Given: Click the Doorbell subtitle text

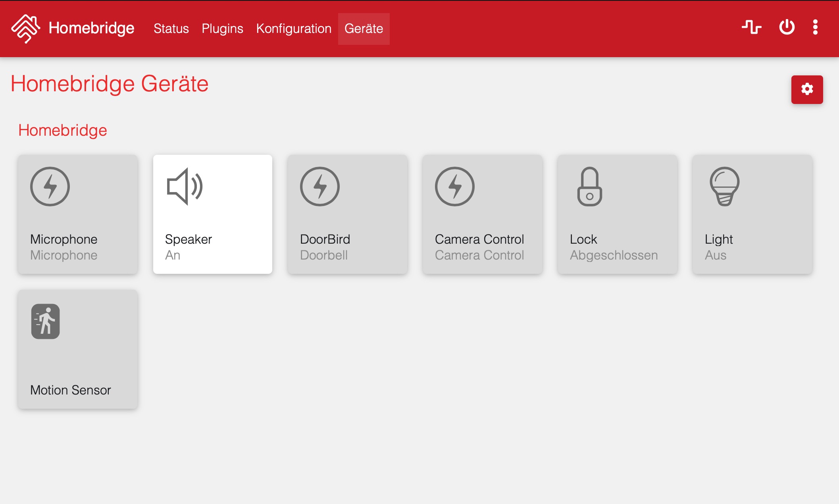Looking at the screenshot, I should coord(324,255).
